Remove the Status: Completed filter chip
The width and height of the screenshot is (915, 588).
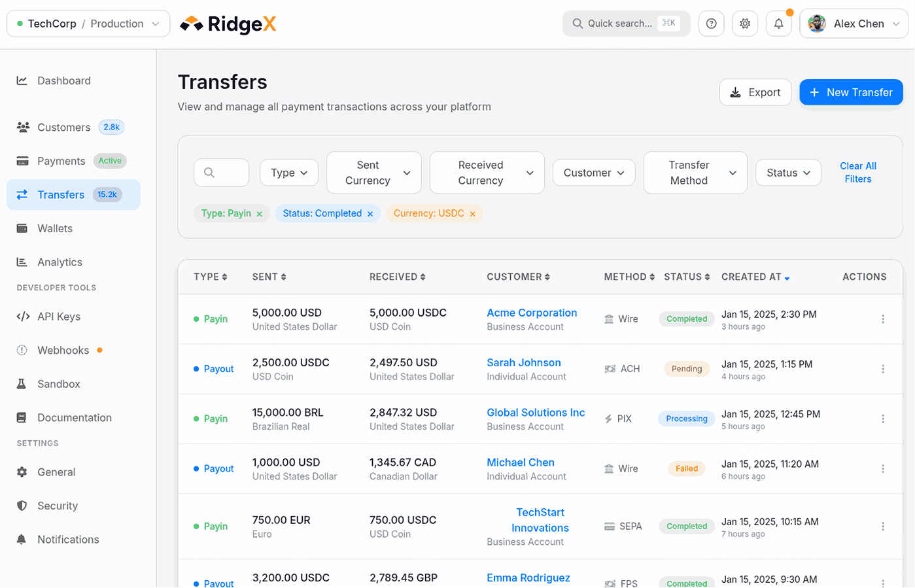[x=370, y=214]
